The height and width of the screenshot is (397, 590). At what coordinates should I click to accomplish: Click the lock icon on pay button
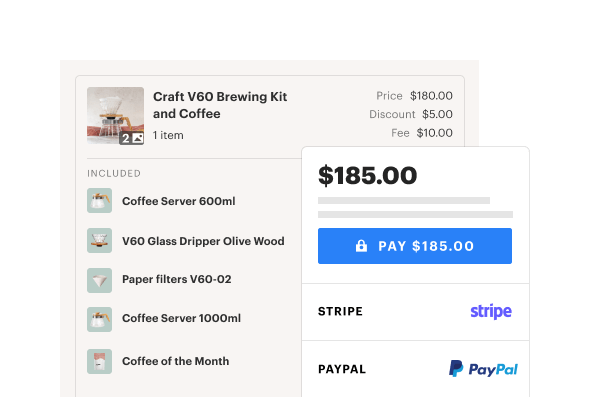[361, 246]
